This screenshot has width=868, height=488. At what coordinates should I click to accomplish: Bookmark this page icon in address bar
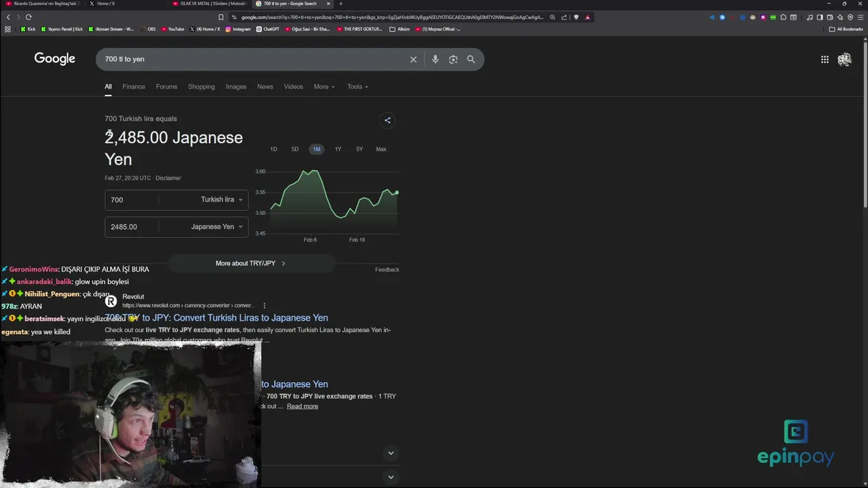click(221, 17)
